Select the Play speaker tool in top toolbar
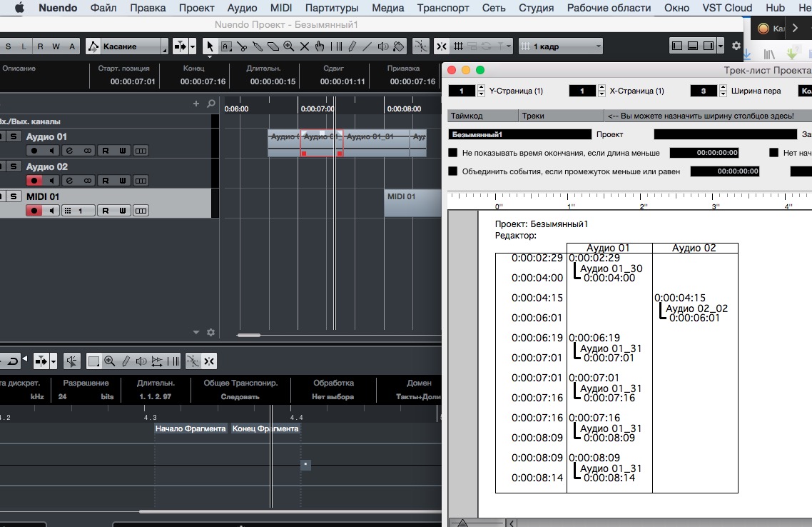812x527 pixels. 382,46
